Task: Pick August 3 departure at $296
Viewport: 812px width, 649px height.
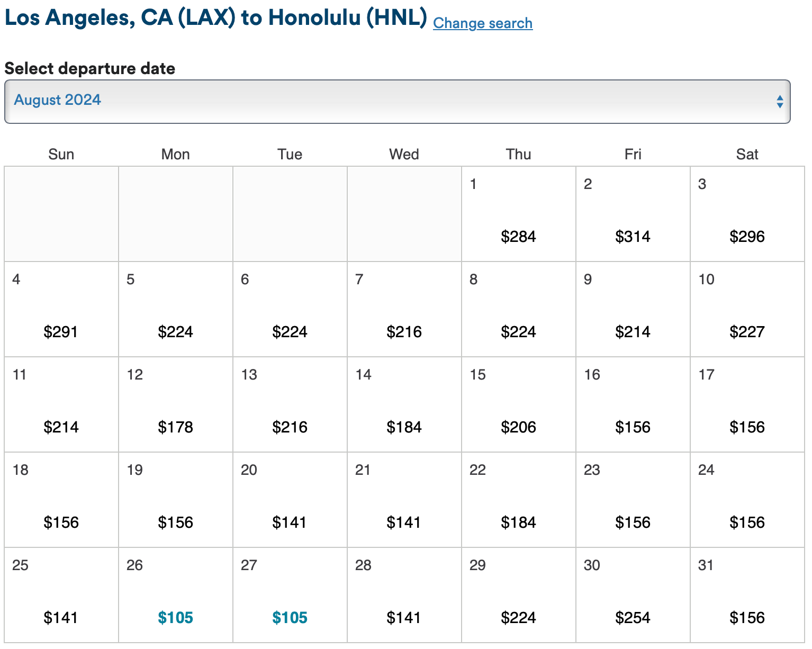Action: click(747, 236)
